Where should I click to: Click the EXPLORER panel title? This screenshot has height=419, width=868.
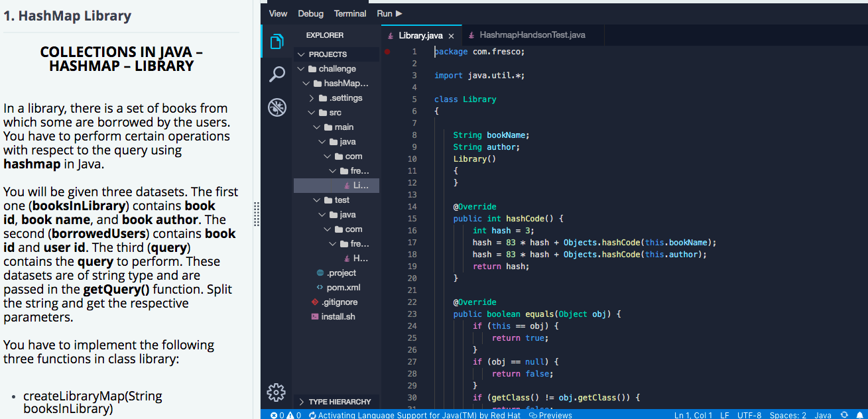(x=325, y=35)
